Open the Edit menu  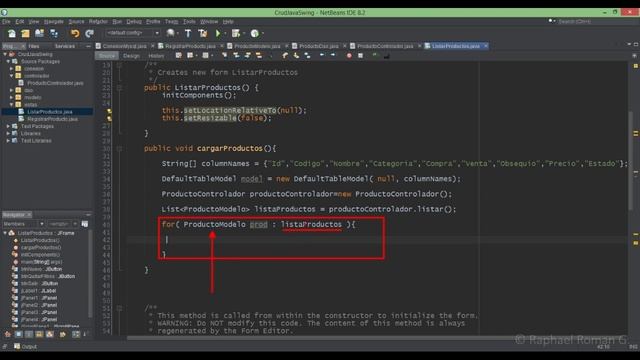[x=20, y=21]
